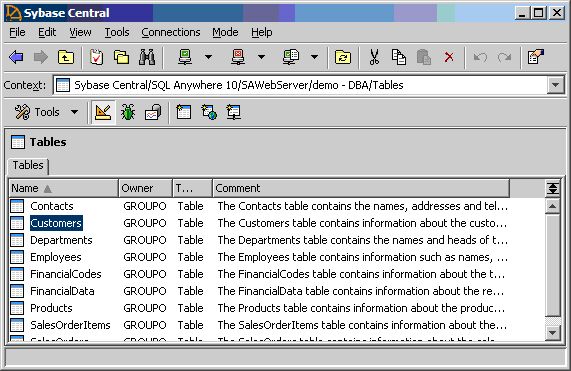This screenshot has height=371, width=571.
Task: Click the column chooser button above scrollbar
Action: (553, 188)
